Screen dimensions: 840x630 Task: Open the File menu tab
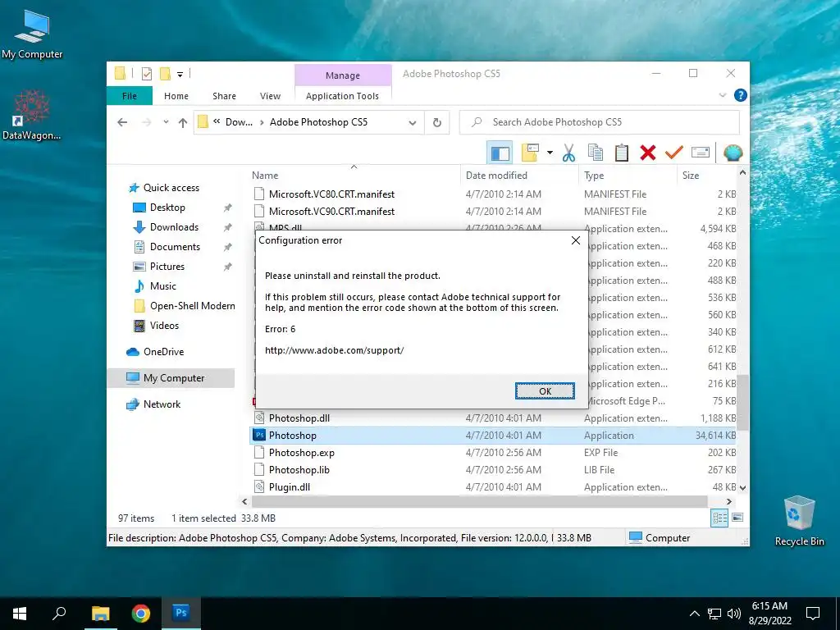130,96
